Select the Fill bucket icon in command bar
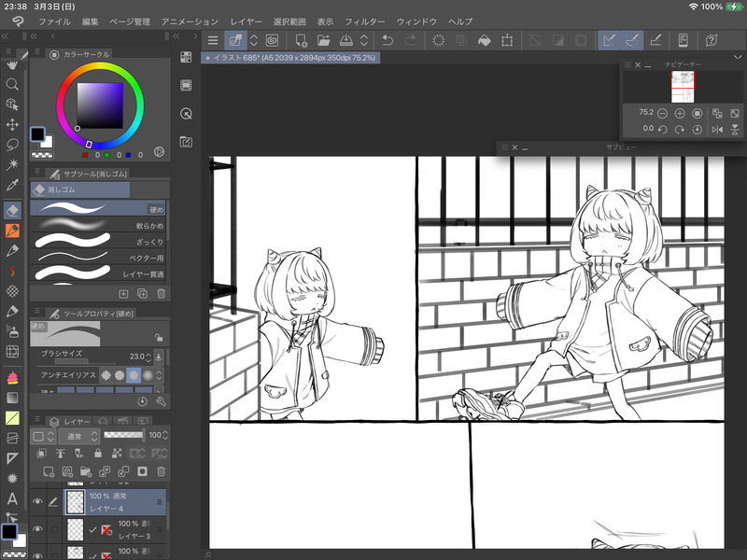 (x=484, y=40)
